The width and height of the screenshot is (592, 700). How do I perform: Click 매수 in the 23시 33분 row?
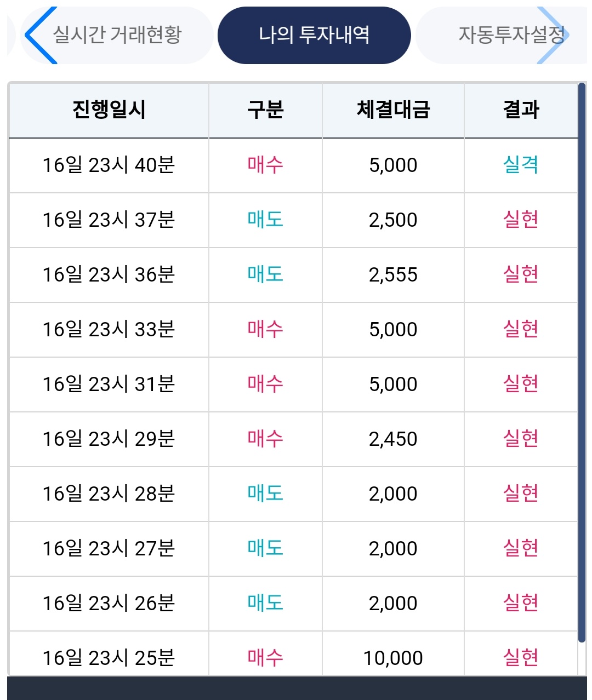click(x=265, y=329)
